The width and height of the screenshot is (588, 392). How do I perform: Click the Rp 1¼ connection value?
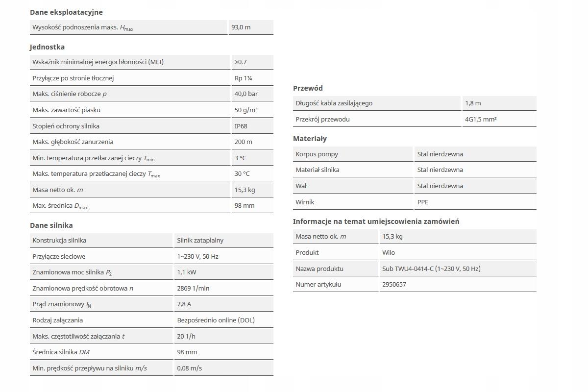point(244,78)
